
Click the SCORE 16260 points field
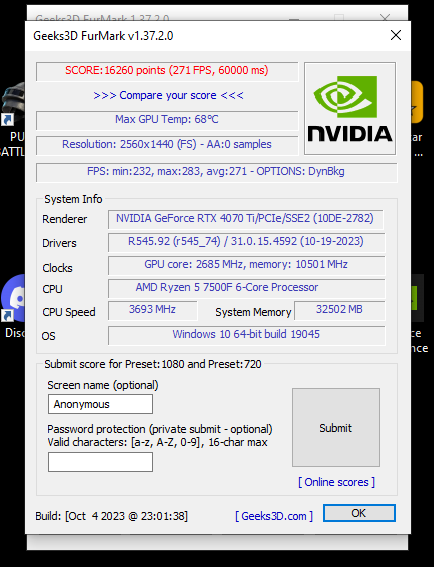pyautogui.click(x=167, y=71)
